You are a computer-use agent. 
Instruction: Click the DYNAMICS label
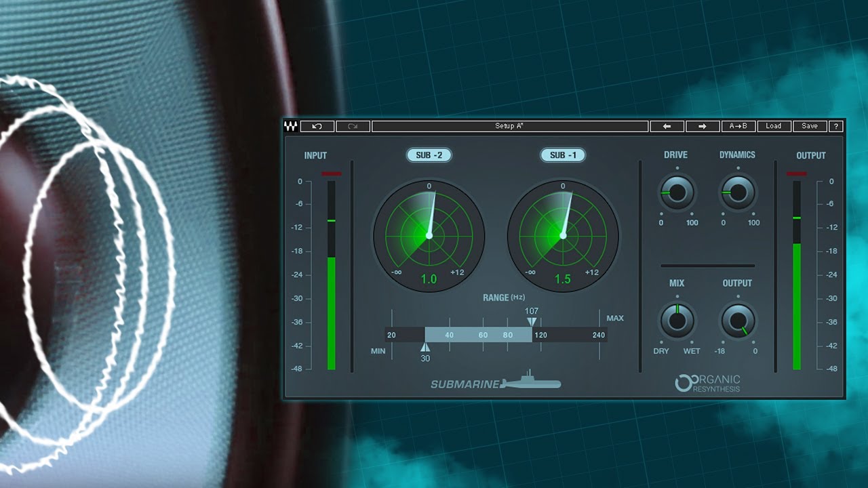click(737, 155)
